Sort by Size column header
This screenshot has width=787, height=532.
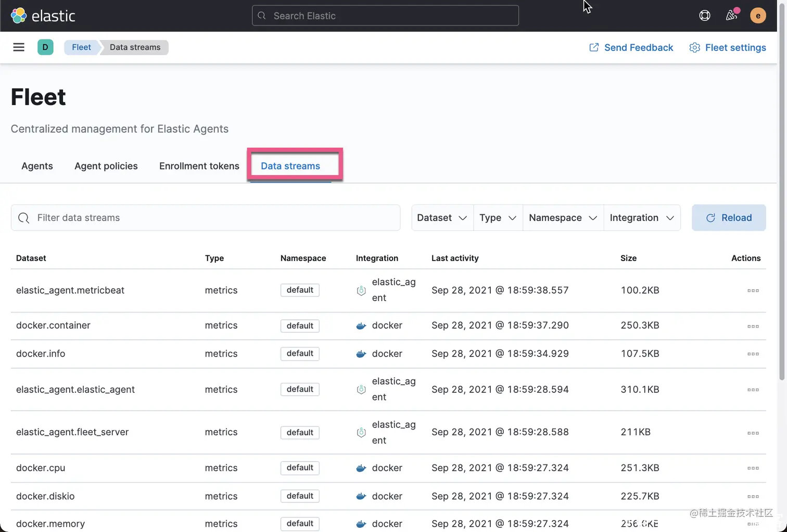(x=628, y=258)
